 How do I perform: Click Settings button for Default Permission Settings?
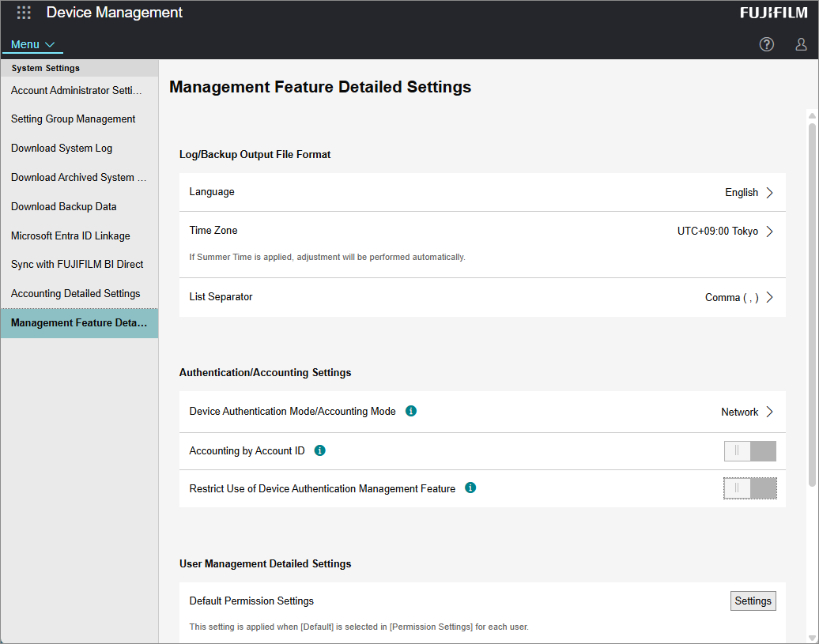(753, 601)
